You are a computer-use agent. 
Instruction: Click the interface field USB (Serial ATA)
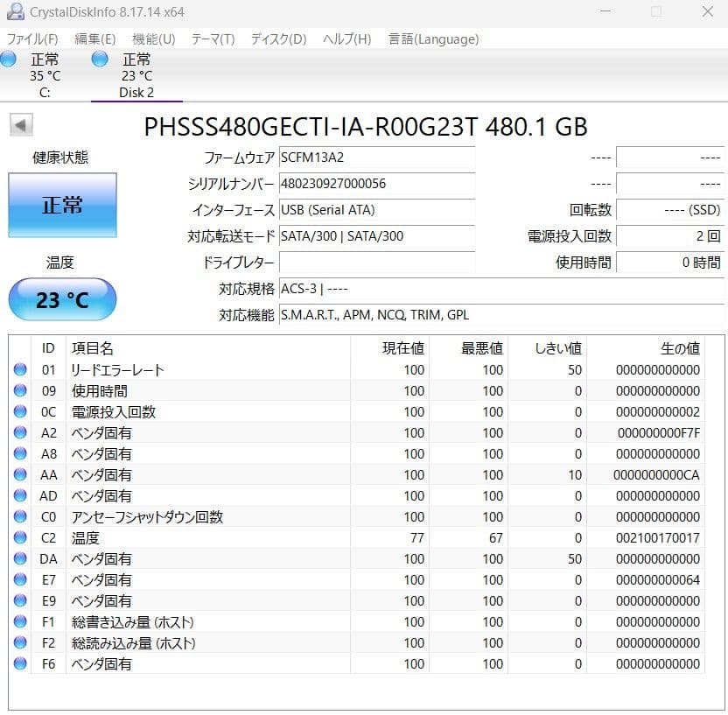pyautogui.click(x=376, y=210)
